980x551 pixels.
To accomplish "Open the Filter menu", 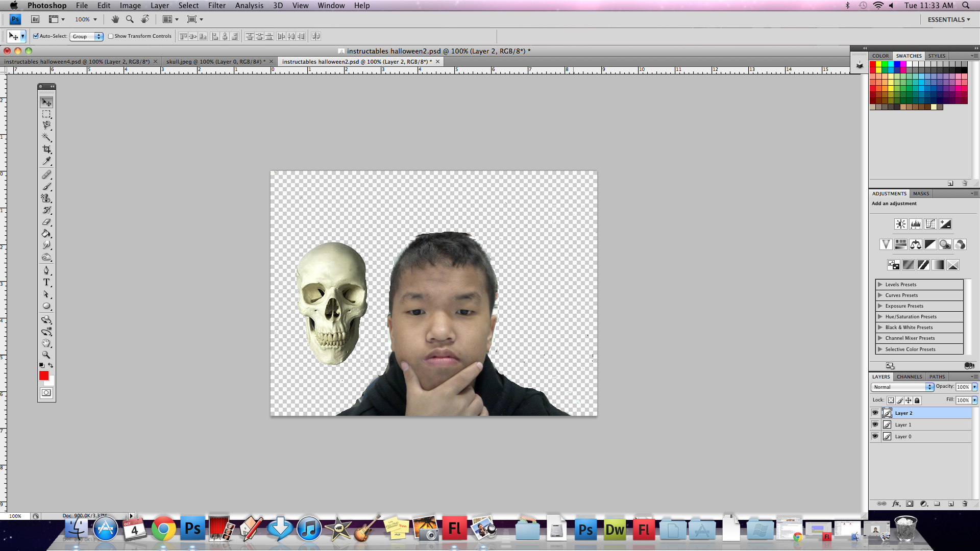I will coord(217,6).
